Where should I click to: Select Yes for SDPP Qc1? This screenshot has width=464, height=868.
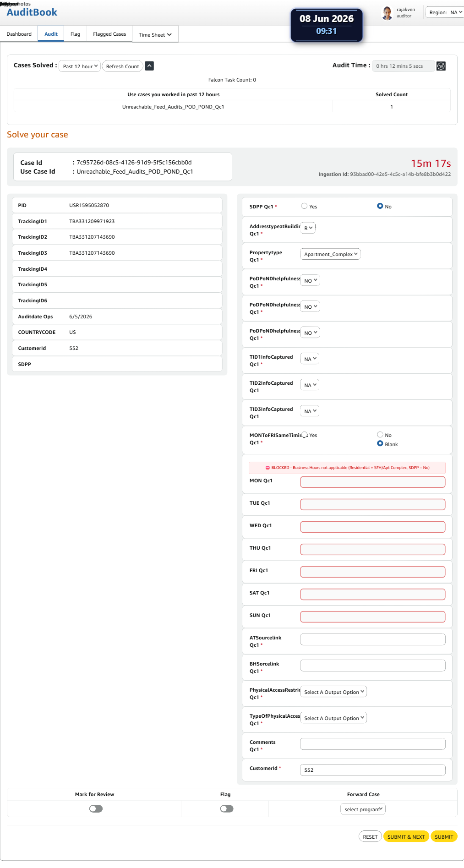click(304, 206)
